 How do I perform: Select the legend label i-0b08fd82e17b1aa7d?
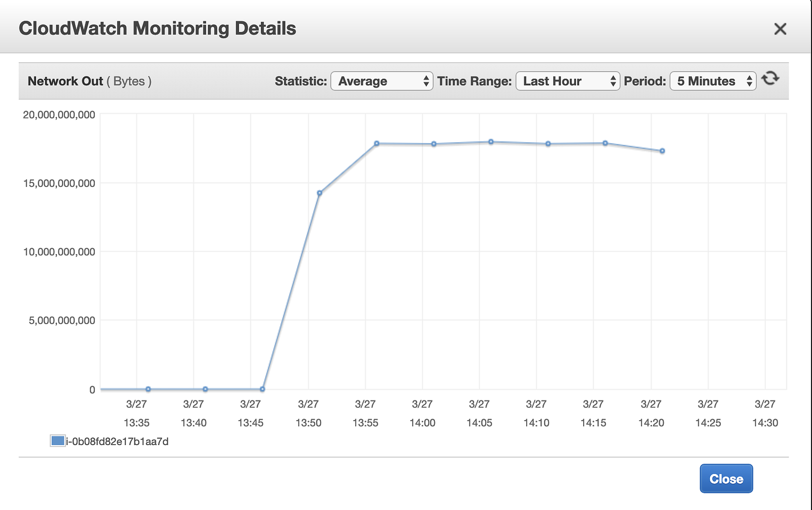(x=117, y=441)
